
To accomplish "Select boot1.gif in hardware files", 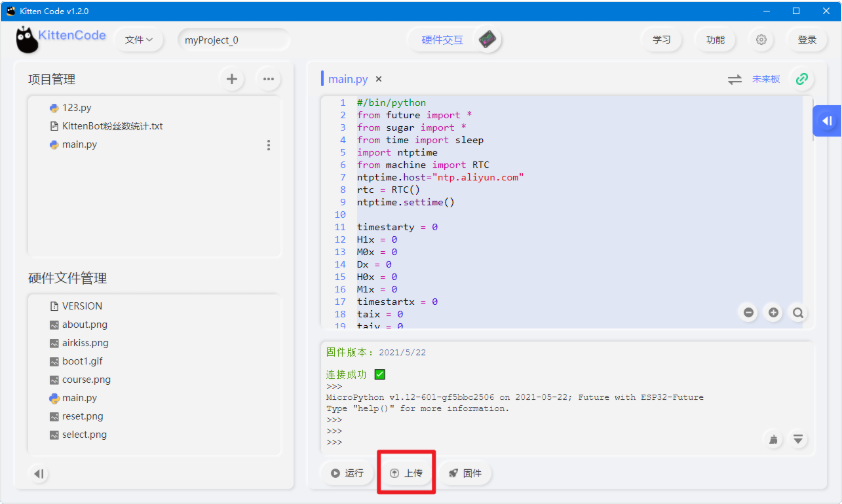I will pos(76,361).
